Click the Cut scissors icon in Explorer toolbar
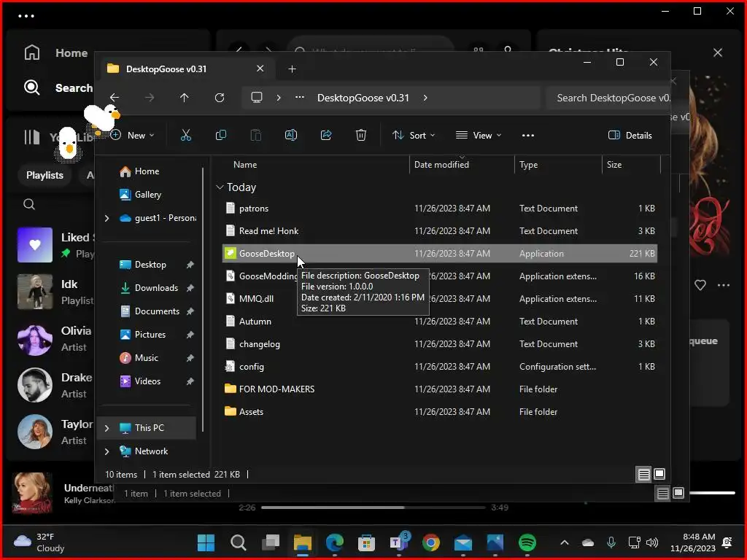The width and height of the screenshot is (747, 560). (186, 135)
